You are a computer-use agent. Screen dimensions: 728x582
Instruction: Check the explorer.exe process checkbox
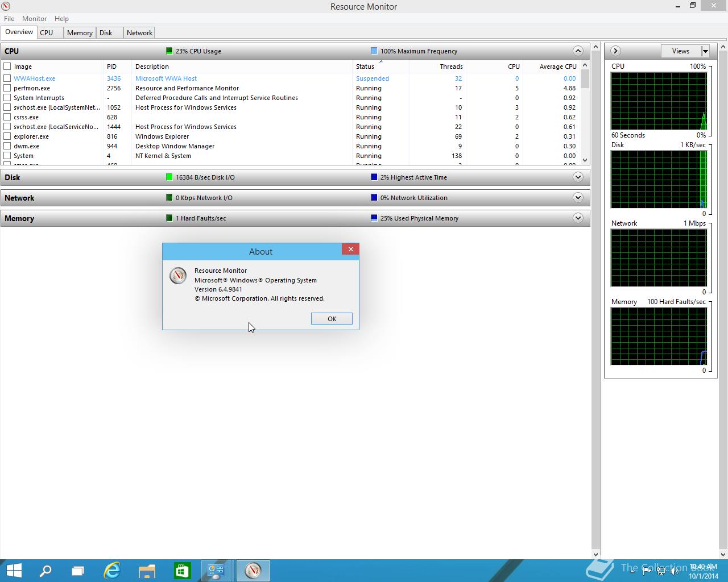7,136
